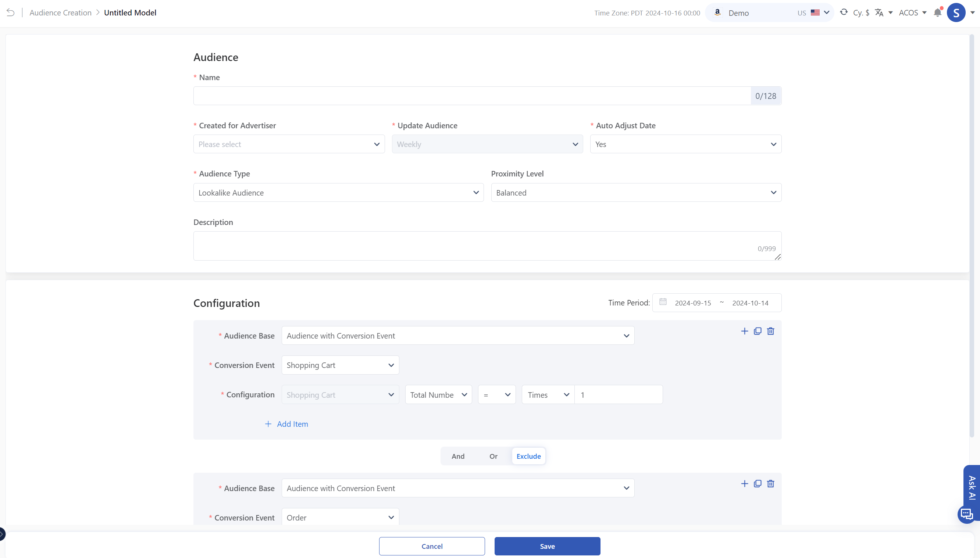
Task: Open the ACOS metric menu
Action: [912, 12]
